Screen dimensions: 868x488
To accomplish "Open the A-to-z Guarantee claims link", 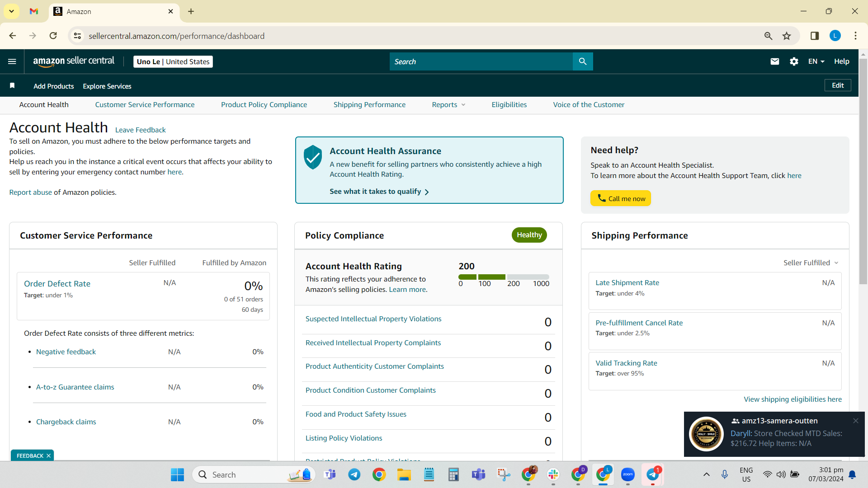I will click(x=75, y=387).
